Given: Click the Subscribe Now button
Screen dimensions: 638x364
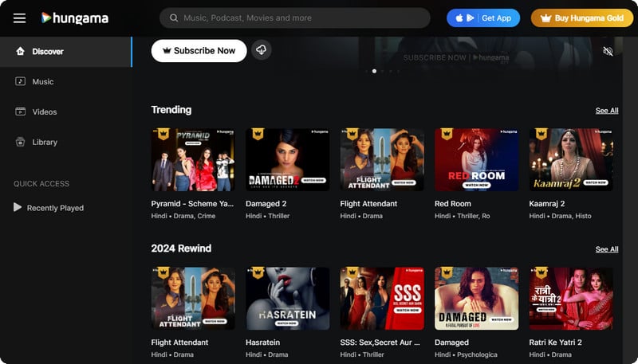Looking at the screenshot, I should click(x=199, y=51).
